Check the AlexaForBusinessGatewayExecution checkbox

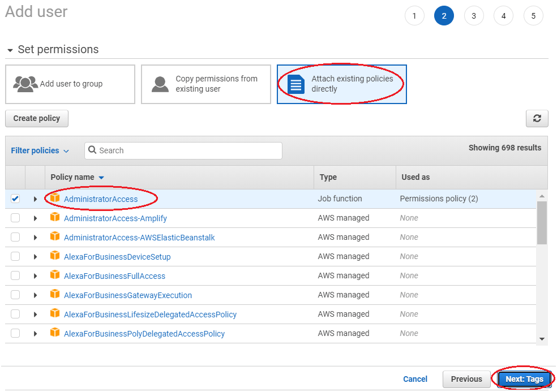[15, 294]
